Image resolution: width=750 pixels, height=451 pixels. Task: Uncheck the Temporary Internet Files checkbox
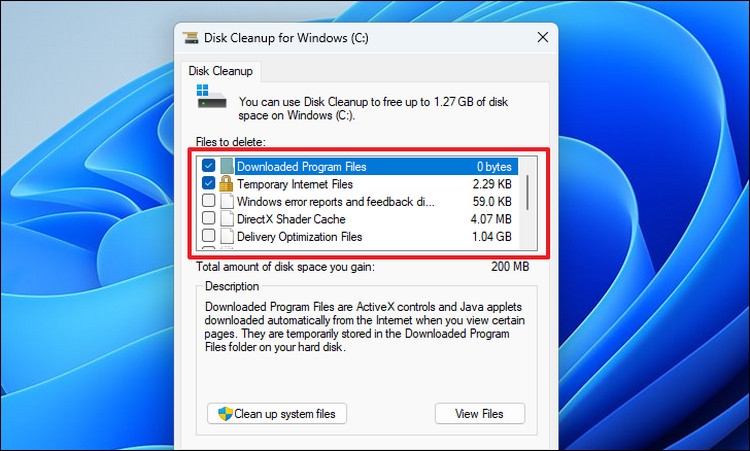point(208,183)
